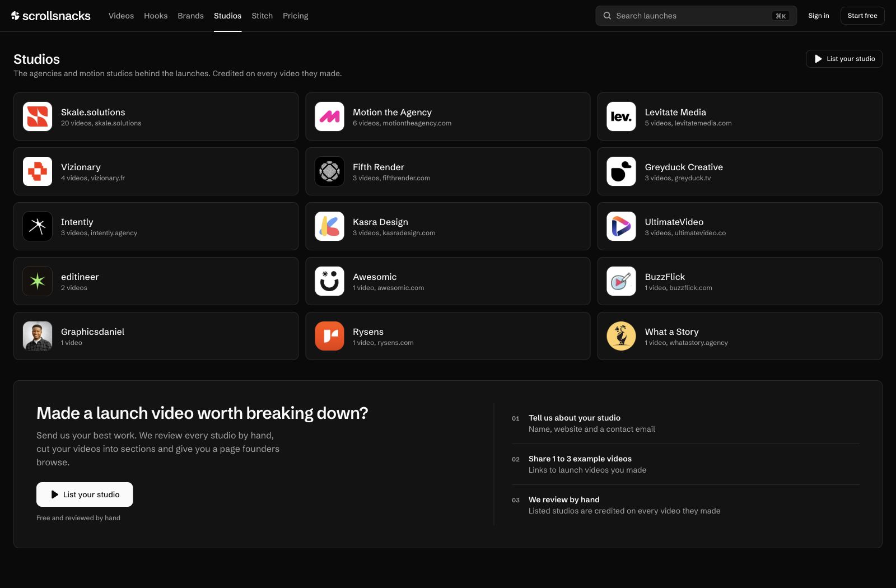896x588 pixels.
Task: Click the ⌘K shortcut badge
Action: coord(781,16)
